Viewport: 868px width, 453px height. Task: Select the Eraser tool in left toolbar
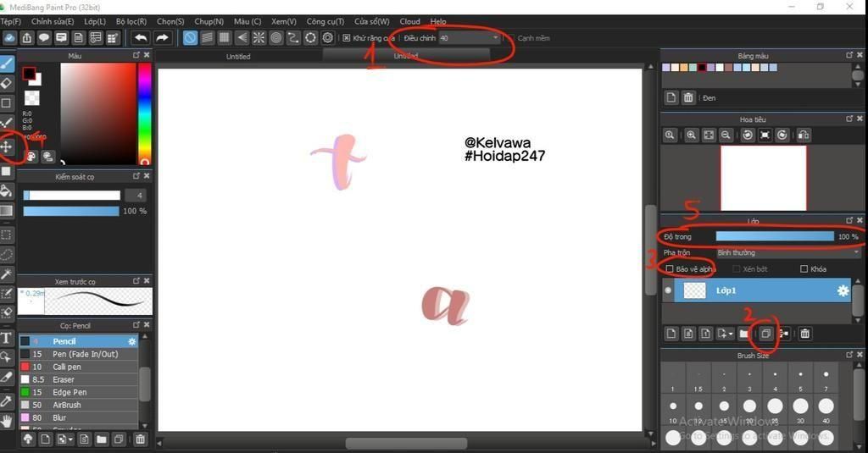point(7,84)
